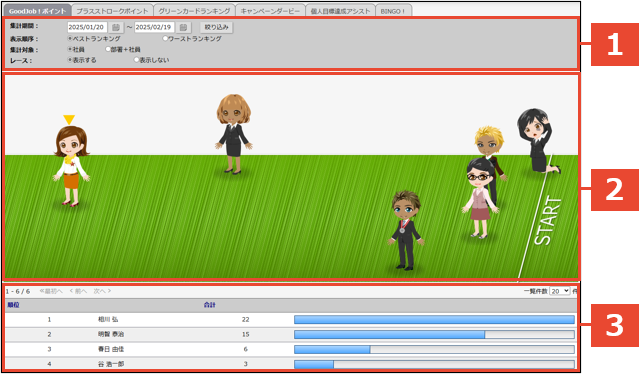Click the leading avatar with yellow arrow marker
This screenshot has height=374, width=640.
(71, 164)
